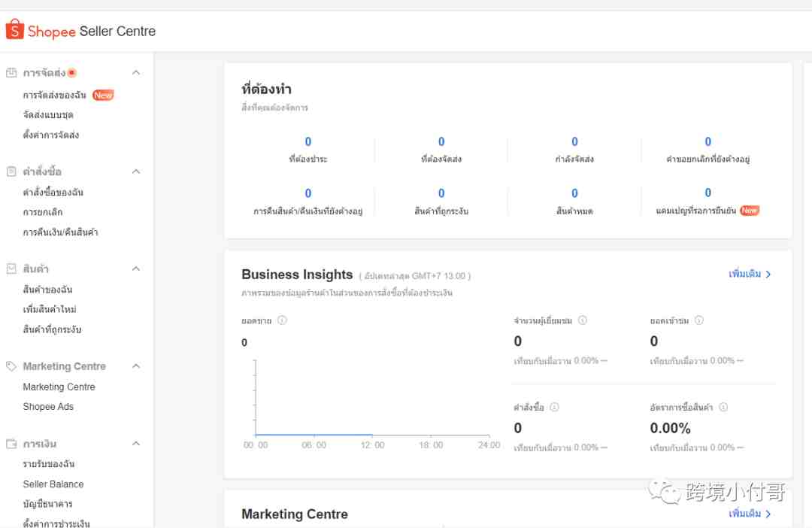Open การยกเลิก menu item
The height and width of the screenshot is (528, 812).
click(x=42, y=212)
